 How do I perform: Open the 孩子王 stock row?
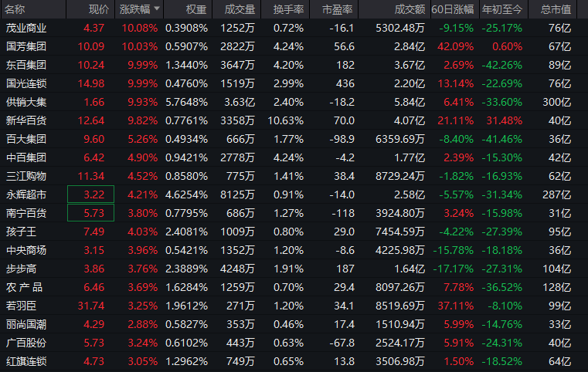pyautogui.click(x=294, y=232)
